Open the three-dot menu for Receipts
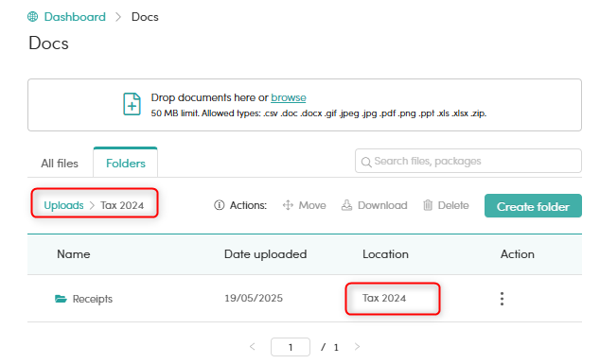The image size is (600, 364). [502, 299]
